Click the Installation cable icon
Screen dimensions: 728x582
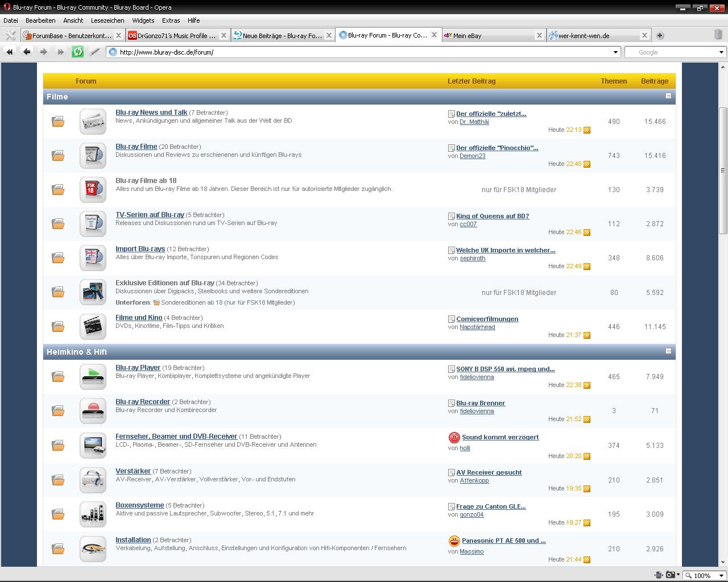(x=93, y=549)
